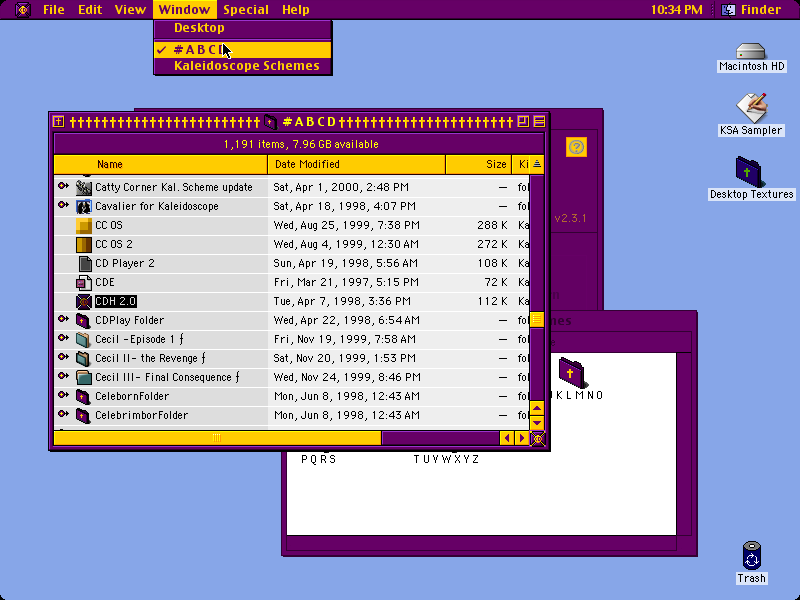Click the left scroll arrow at the window bottom
Viewport: 800px width, 600px height.
(x=507, y=438)
